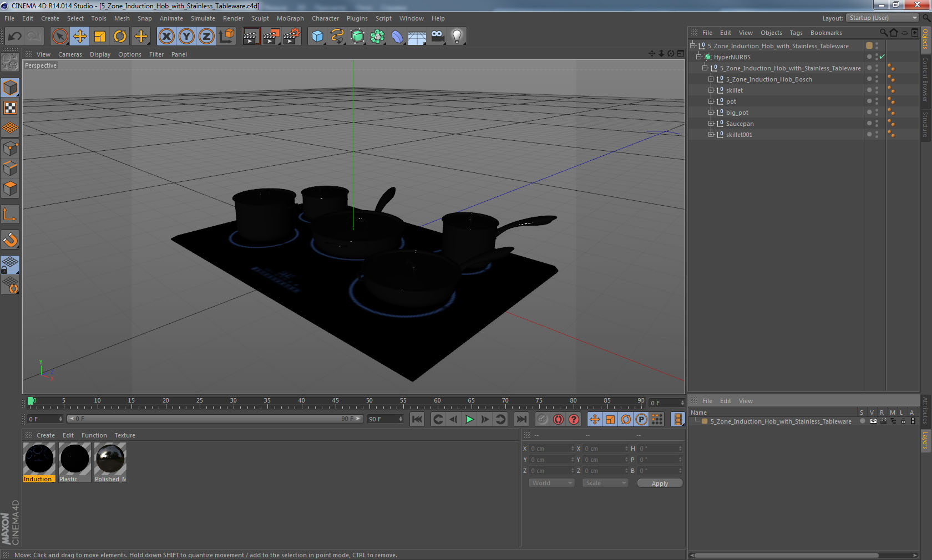Open the Scale mode dropdown
The width and height of the screenshot is (932, 560).
605,483
